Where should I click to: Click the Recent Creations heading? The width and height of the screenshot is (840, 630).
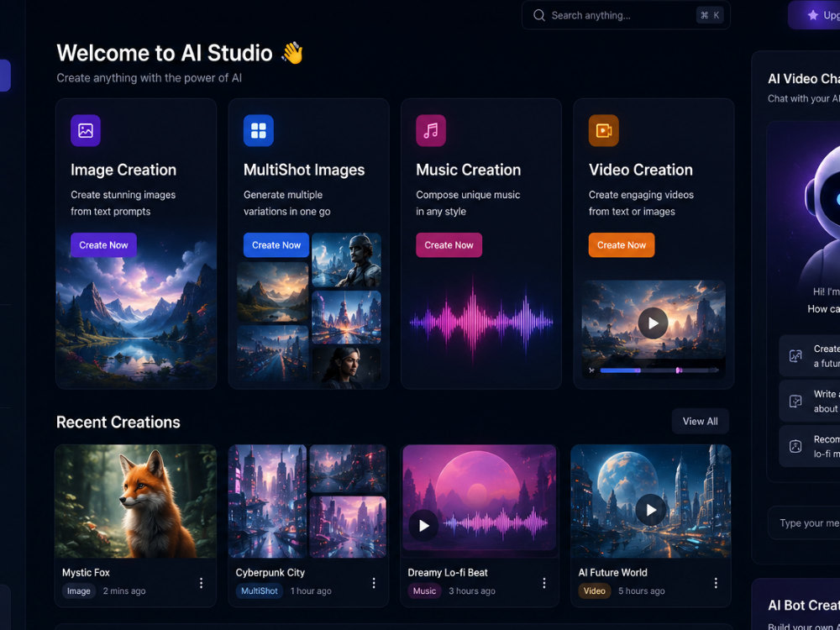click(x=118, y=423)
